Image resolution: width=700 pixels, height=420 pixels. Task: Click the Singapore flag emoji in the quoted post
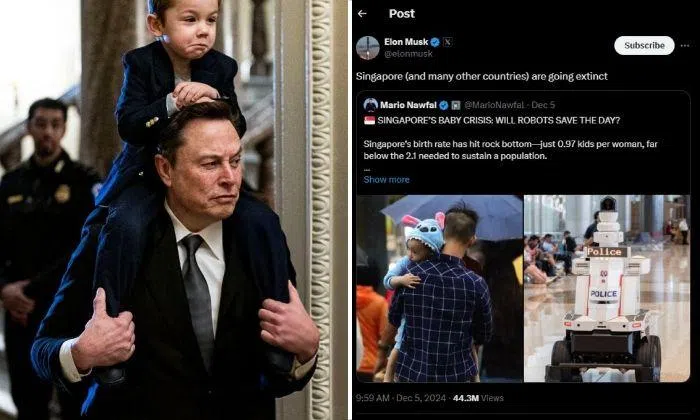369,121
